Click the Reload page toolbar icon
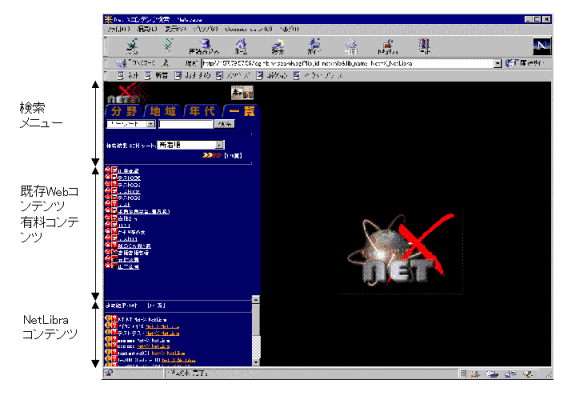576x396 pixels. tap(204, 46)
